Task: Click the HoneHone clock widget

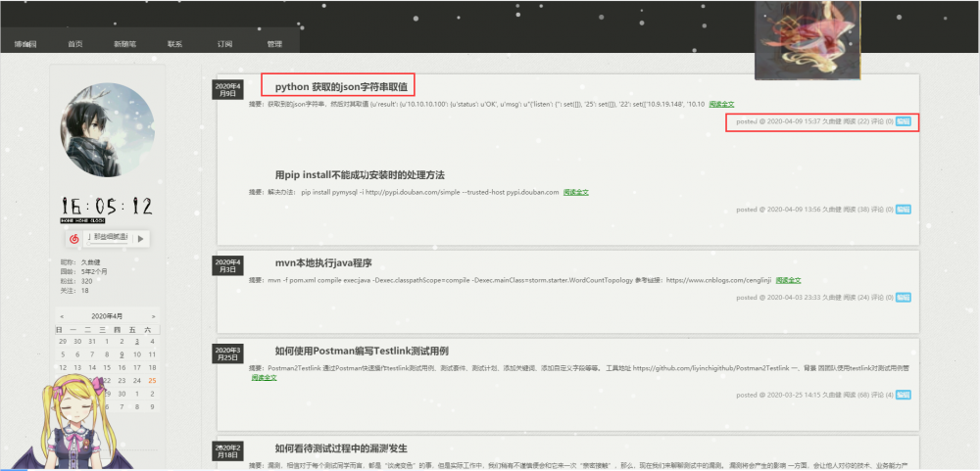Action: (x=106, y=210)
